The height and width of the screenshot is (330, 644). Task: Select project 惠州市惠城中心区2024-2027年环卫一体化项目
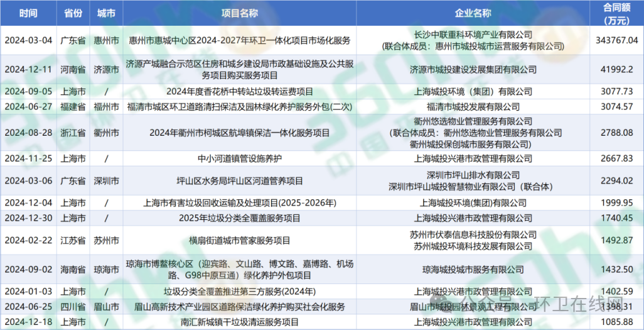click(x=239, y=40)
